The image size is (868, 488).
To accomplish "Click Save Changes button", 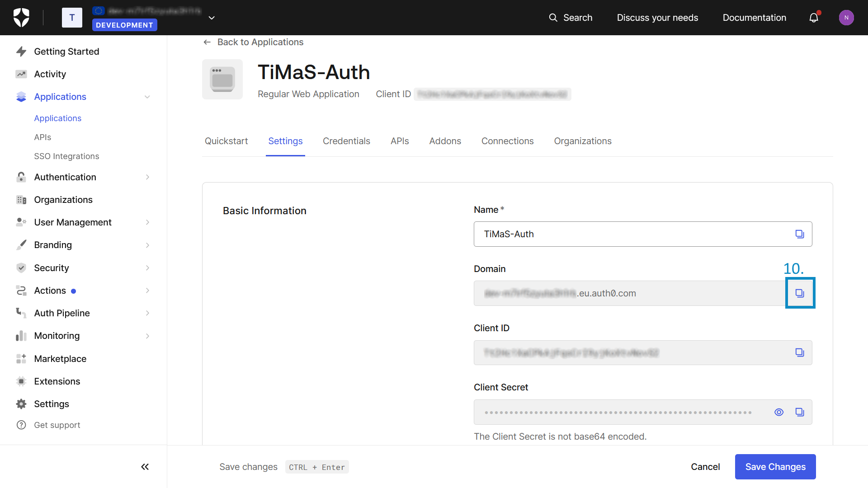I will click(775, 467).
